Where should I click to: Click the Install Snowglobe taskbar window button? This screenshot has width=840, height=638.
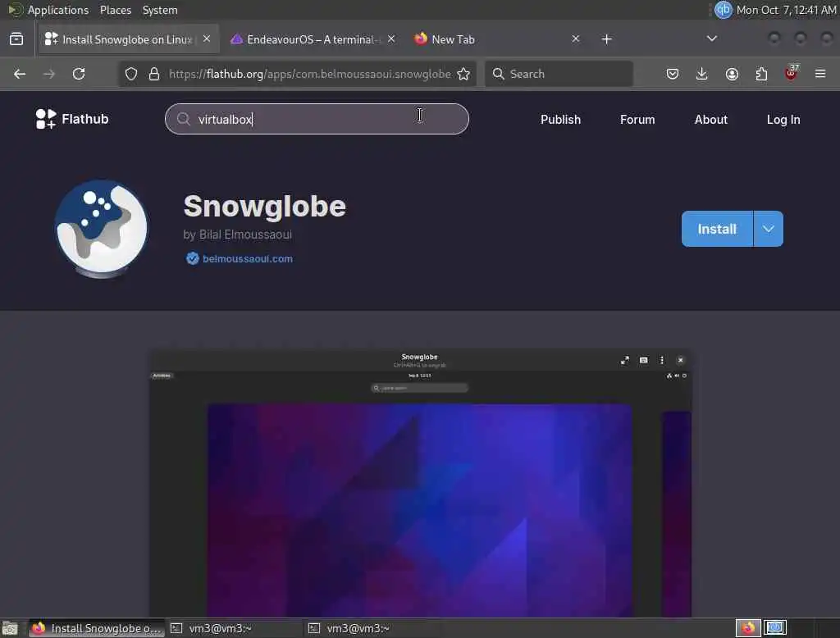[97, 628]
